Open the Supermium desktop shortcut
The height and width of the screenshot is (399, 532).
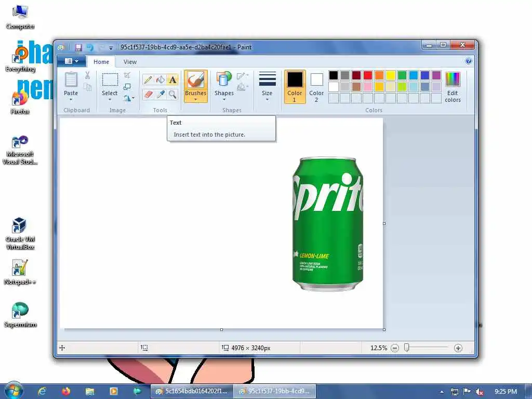tap(20, 315)
